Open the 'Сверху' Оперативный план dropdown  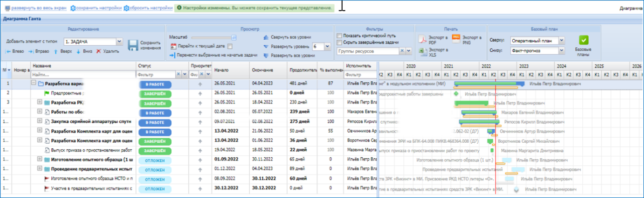[x=561, y=40]
